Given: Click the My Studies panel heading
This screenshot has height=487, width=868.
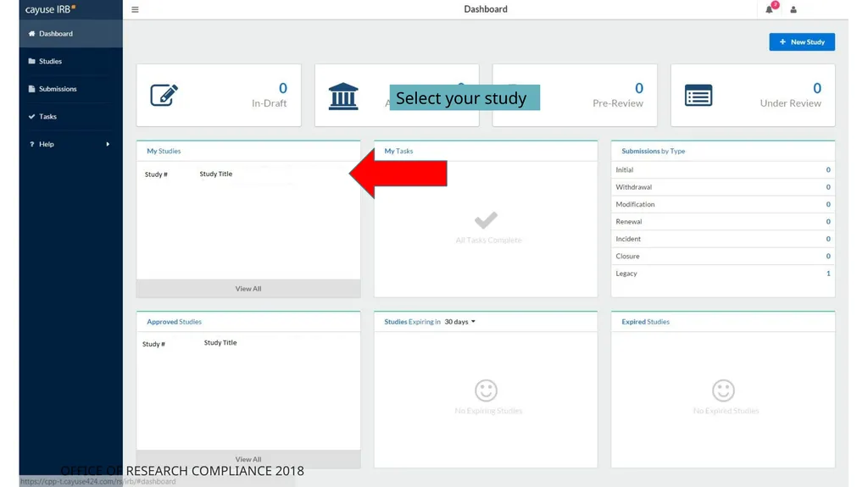Looking at the screenshot, I should [x=164, y=151].
